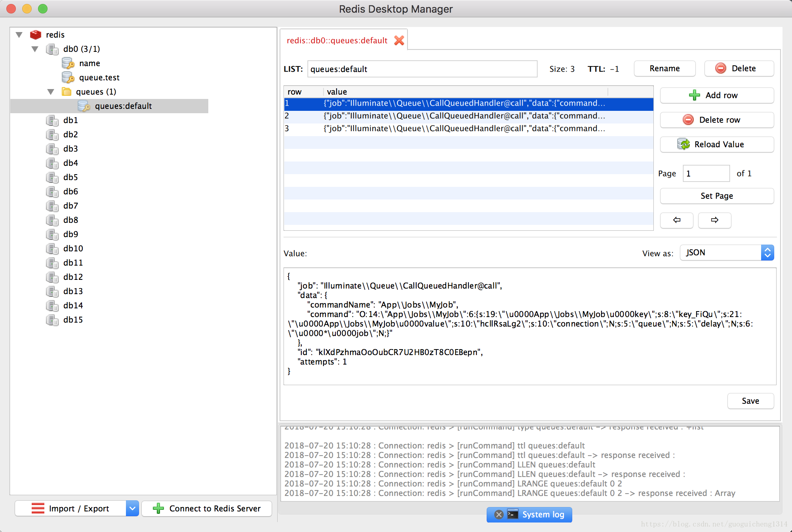The height and width of the screenshot is (532, 792).
Task: Click the db3 database icon
Action: [x=52, y=149]
